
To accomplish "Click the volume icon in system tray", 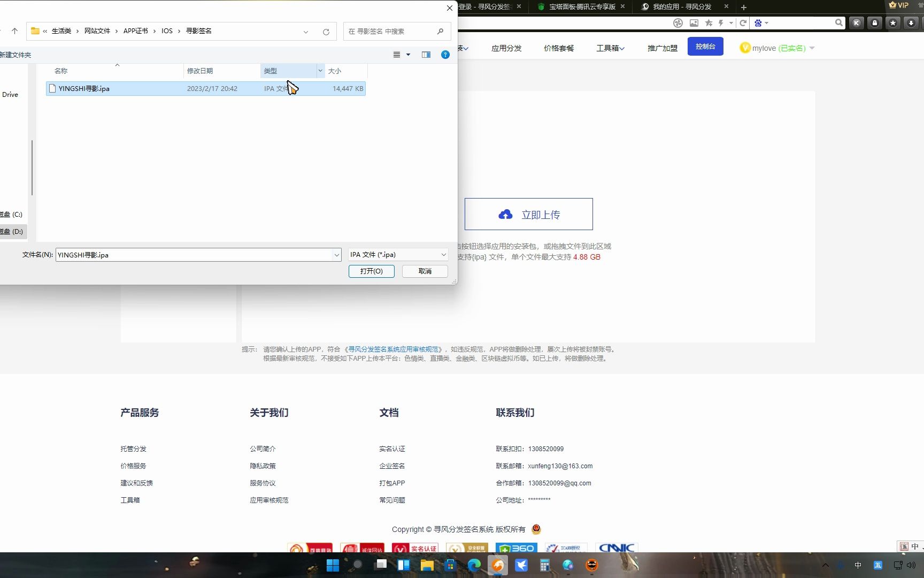I will click(912, 565).
